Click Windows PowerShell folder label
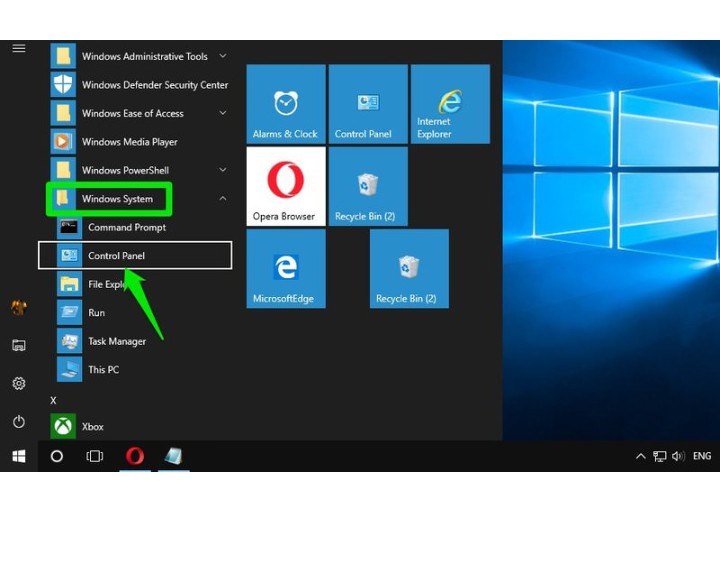This screenshot has height=564, width=720. (x=125, y=170)
